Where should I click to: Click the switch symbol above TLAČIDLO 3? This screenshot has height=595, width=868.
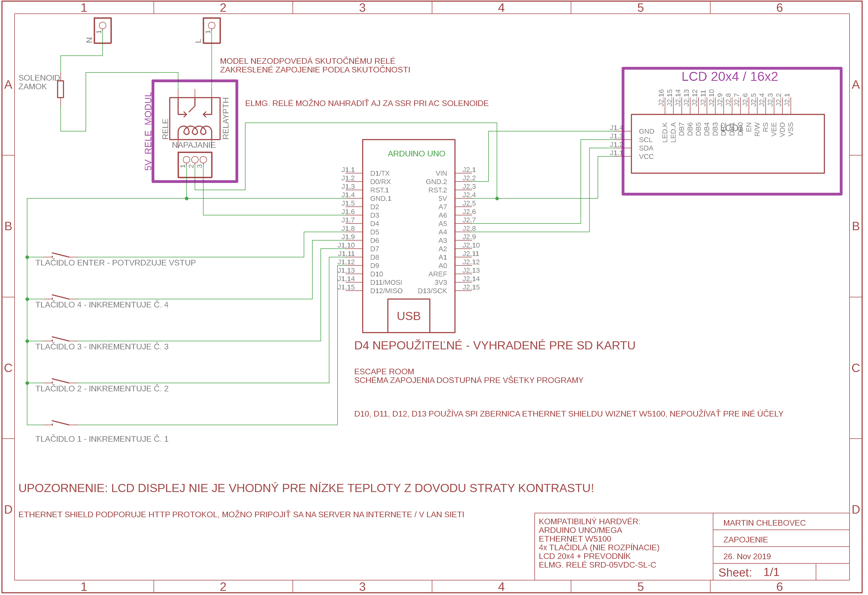pos(60,339)
